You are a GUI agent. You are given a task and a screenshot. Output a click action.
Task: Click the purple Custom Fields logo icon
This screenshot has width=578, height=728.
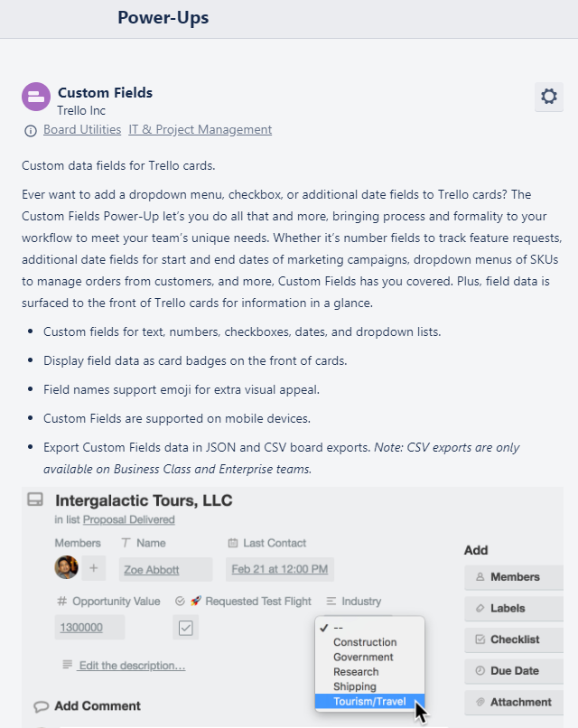pyautogui.click(x=36, y=97)
